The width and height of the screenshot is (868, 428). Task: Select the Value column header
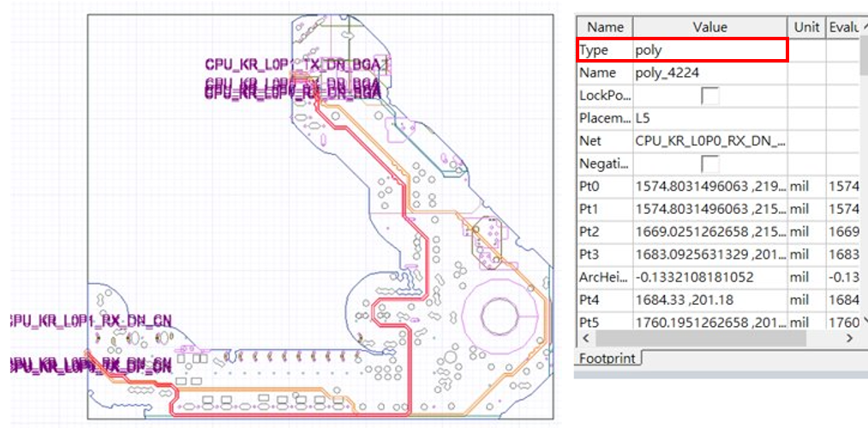(710, 27)
